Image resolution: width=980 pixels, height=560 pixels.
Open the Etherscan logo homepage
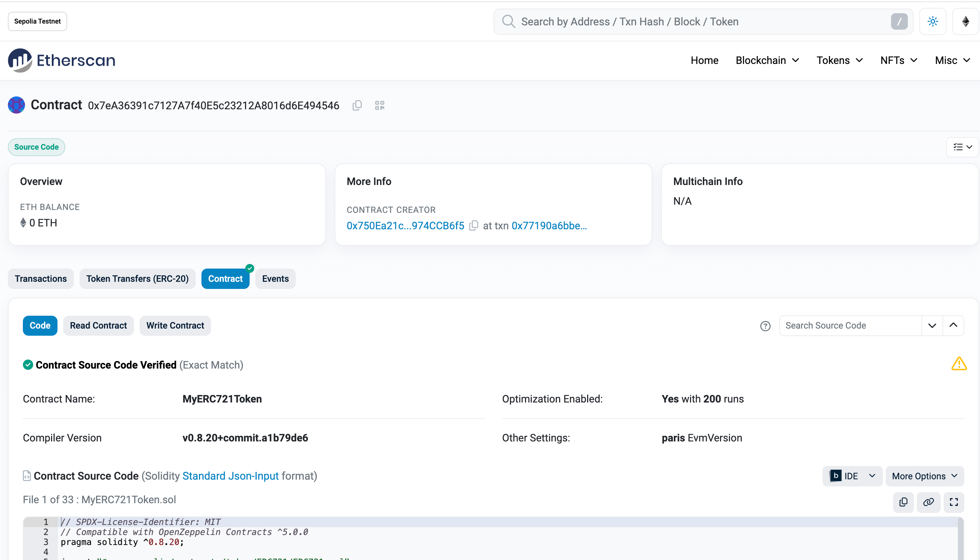pos(61,60)
